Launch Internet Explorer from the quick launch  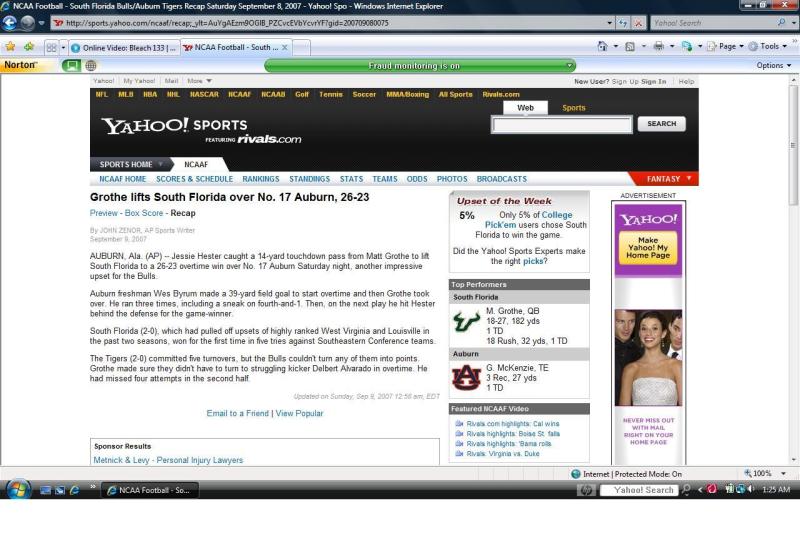(x=74, y=490)
